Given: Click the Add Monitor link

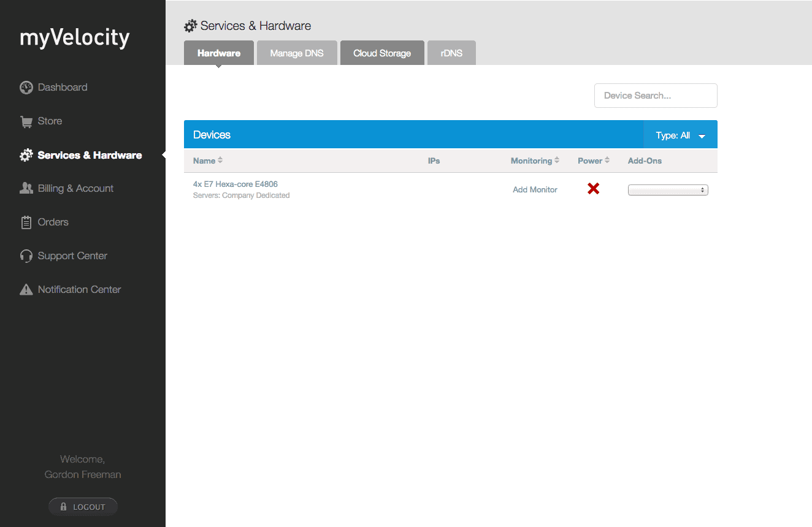Looking at the screenshot, I should 535,190.
